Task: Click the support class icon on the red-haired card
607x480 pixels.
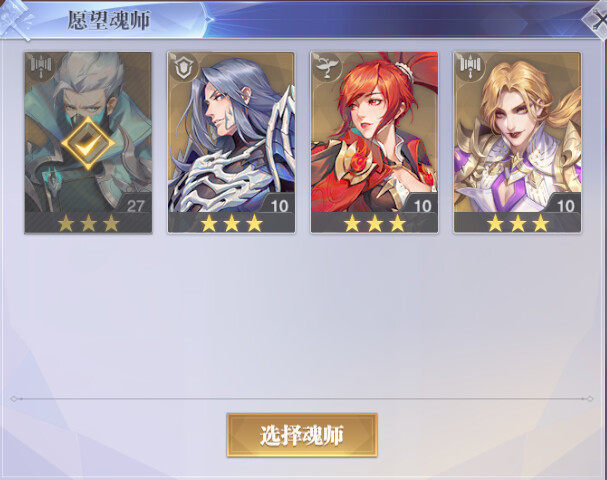Action: 326,67
